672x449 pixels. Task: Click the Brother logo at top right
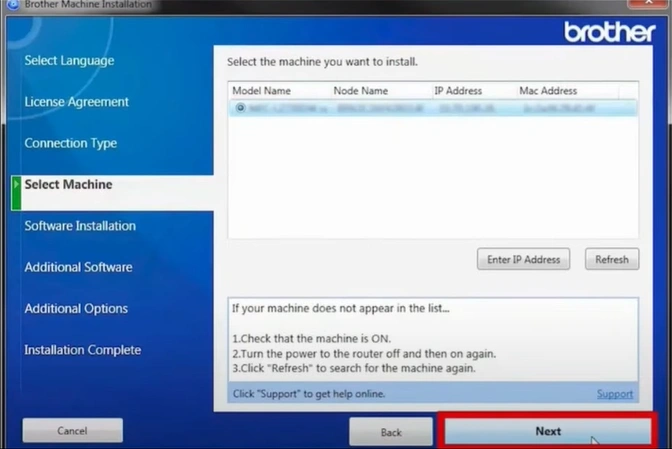pyautogui.click(x=610, y=32)
